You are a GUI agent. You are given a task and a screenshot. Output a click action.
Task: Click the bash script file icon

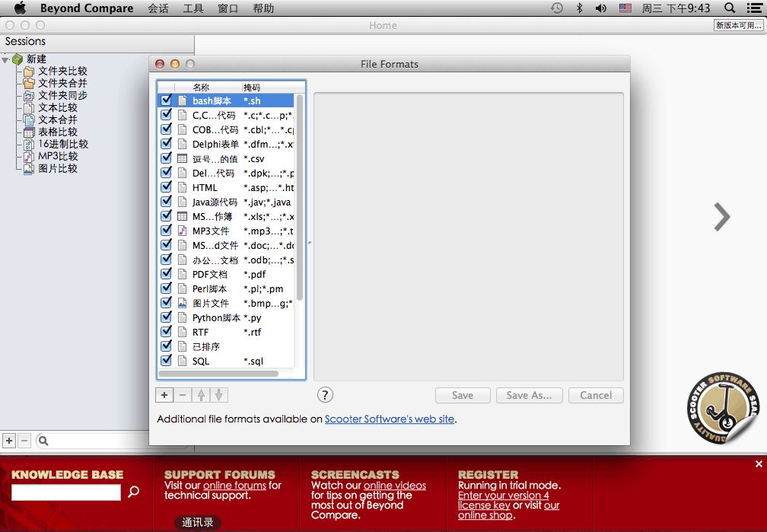coord(182,100)
